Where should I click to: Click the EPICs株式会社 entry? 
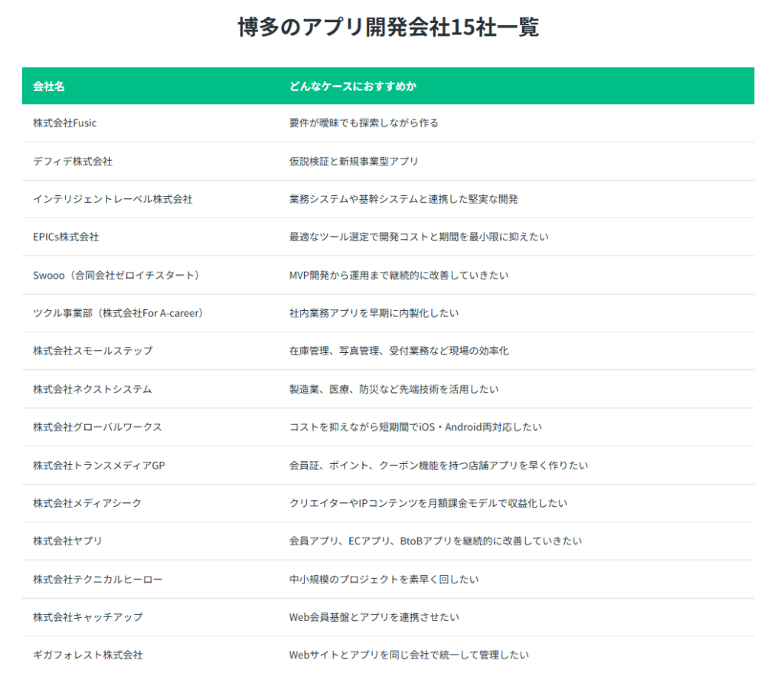pyautogui.click(x=66, y=237)
